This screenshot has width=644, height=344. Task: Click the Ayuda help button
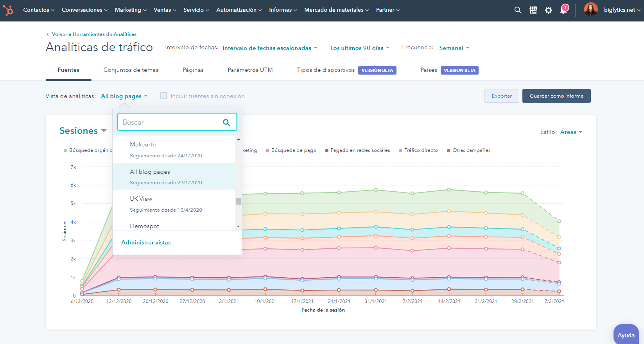(626, 335)
